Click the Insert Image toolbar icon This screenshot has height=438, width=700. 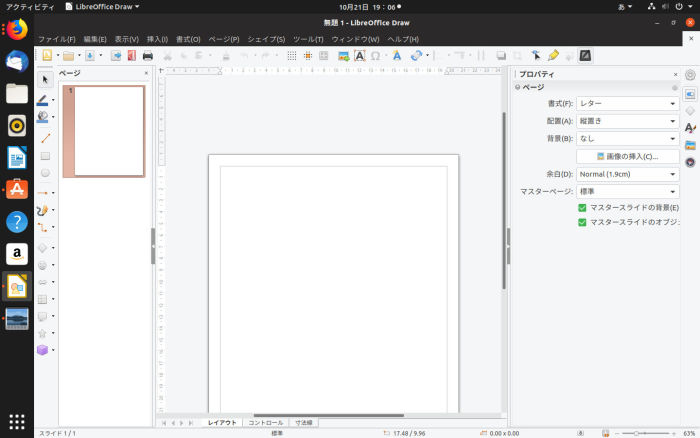[x=343, y=56]
